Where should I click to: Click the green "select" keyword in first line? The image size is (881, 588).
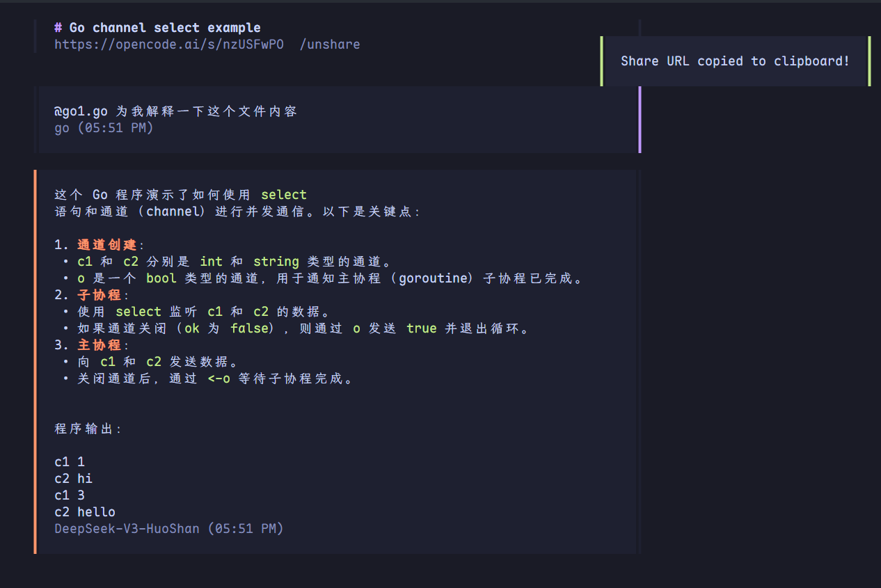[x=284, y=195]
